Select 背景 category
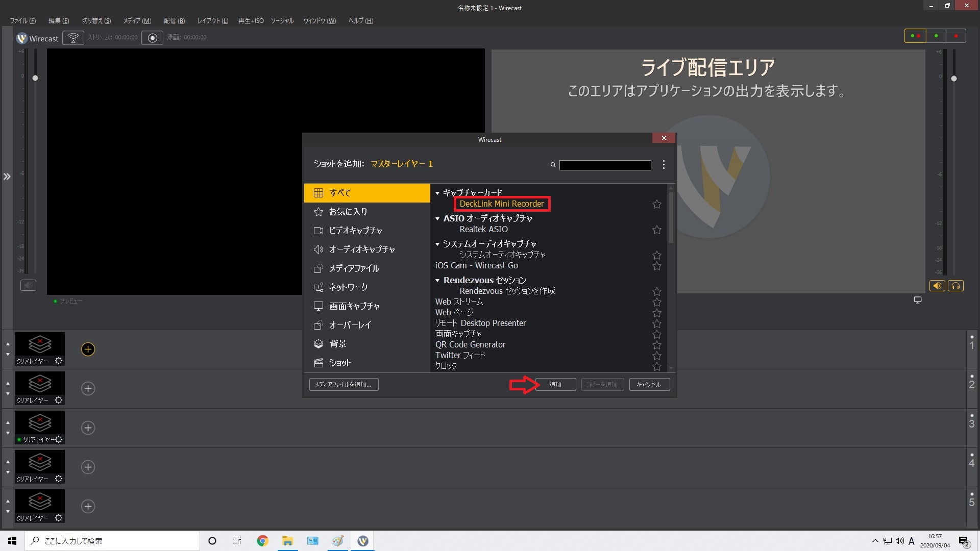 367,344
